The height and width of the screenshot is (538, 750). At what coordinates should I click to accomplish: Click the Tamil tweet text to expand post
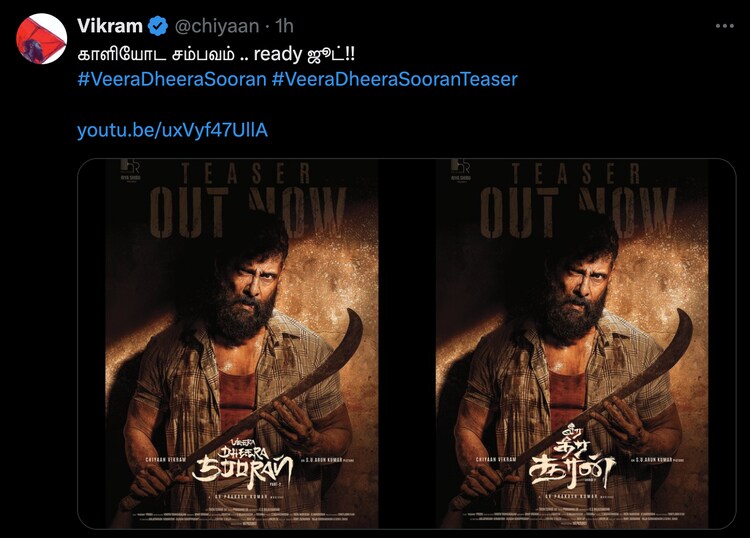tap(216, 54)
